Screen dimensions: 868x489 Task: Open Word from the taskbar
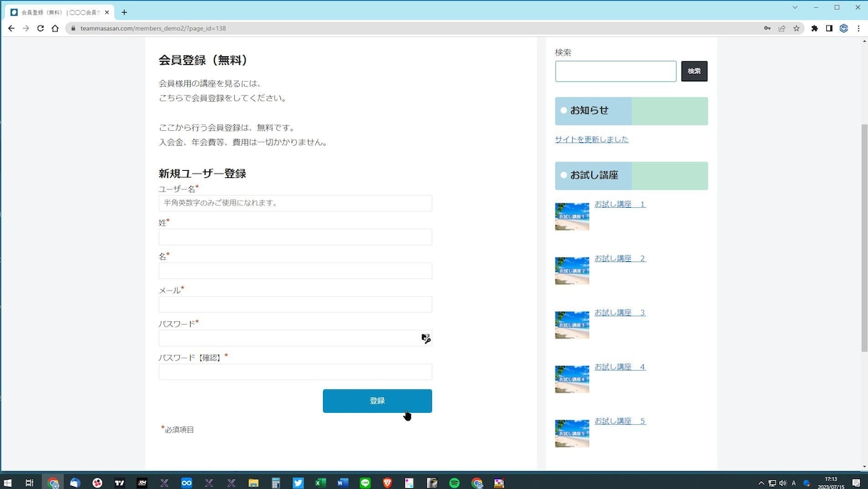tap(343, 483)
